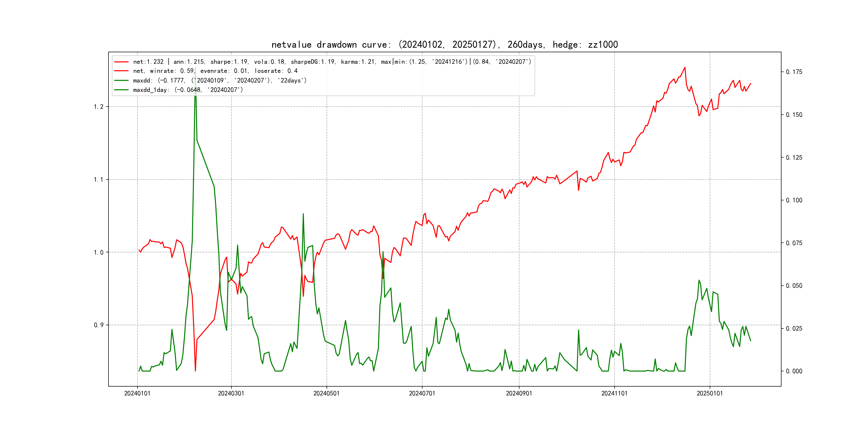Select the 20240301 x-axis tick label
The image size is (868, 434).
(231, 393)
